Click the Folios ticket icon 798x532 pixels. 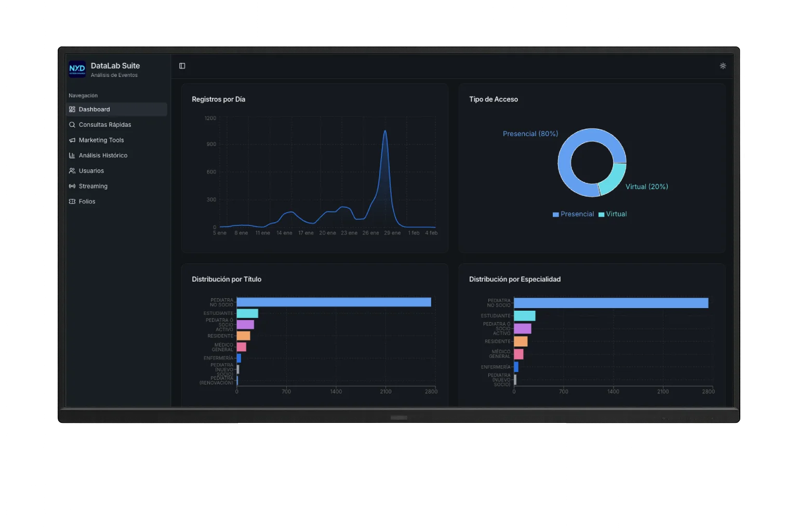[x=72, y=202]
